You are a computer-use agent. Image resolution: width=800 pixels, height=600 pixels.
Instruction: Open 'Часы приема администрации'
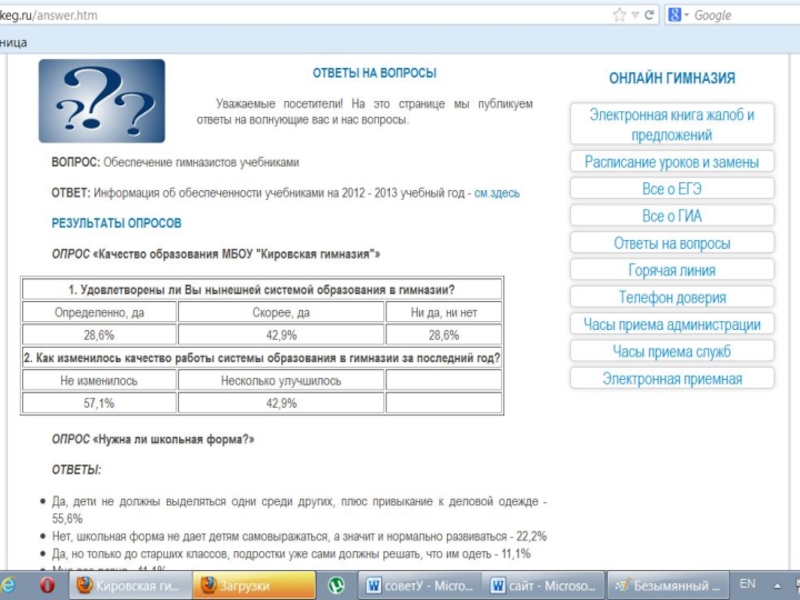[x=672, y=324]
